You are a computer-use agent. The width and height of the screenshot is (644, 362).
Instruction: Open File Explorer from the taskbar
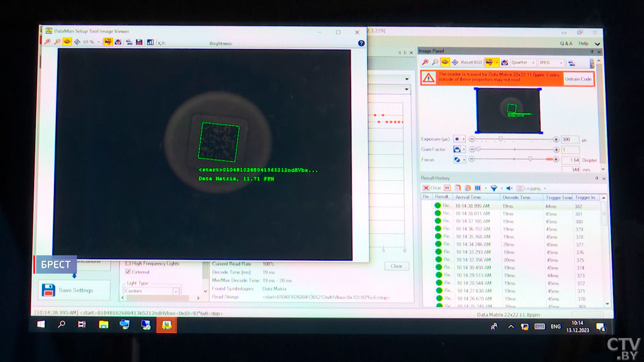point(103,325)
